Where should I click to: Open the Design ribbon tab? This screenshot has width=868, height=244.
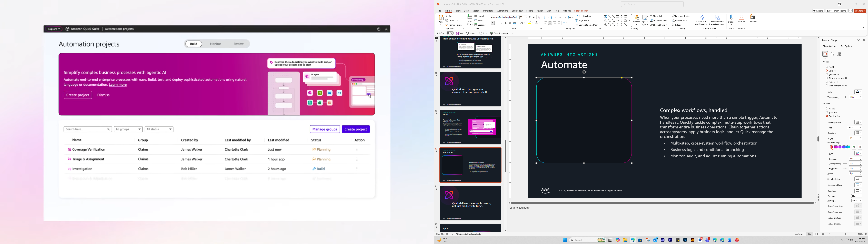[476, 11]
